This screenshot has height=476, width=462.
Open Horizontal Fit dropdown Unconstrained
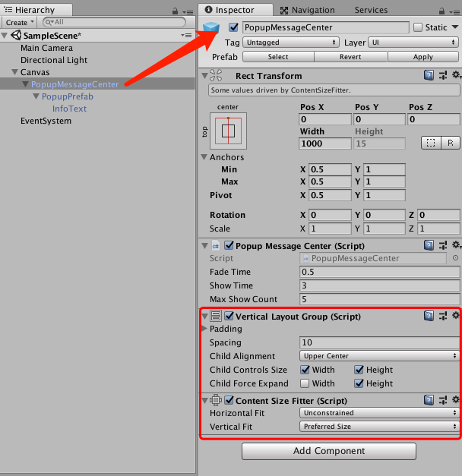pos(379,412)
